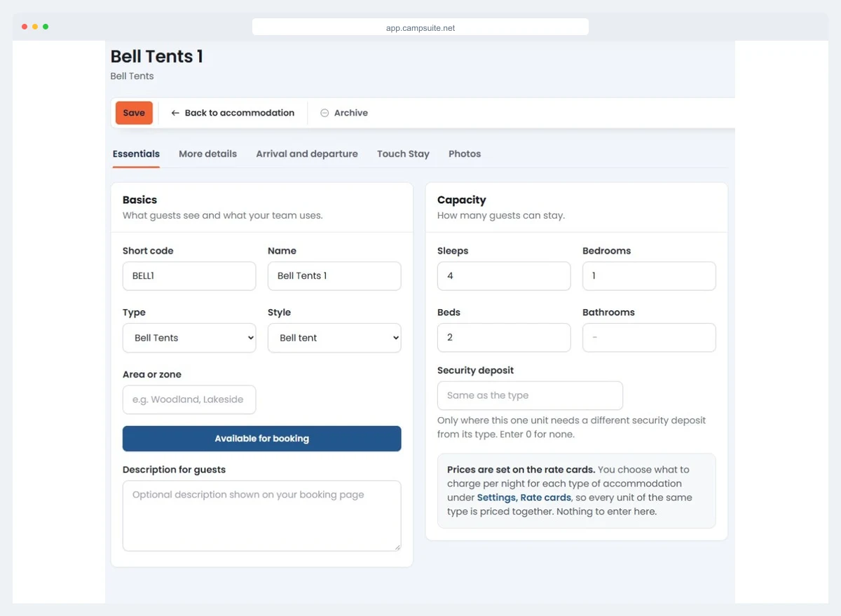The image size is (841, 616).
Task: Open the Style dropdown showing Bell tent
Action: pos(334,338)
